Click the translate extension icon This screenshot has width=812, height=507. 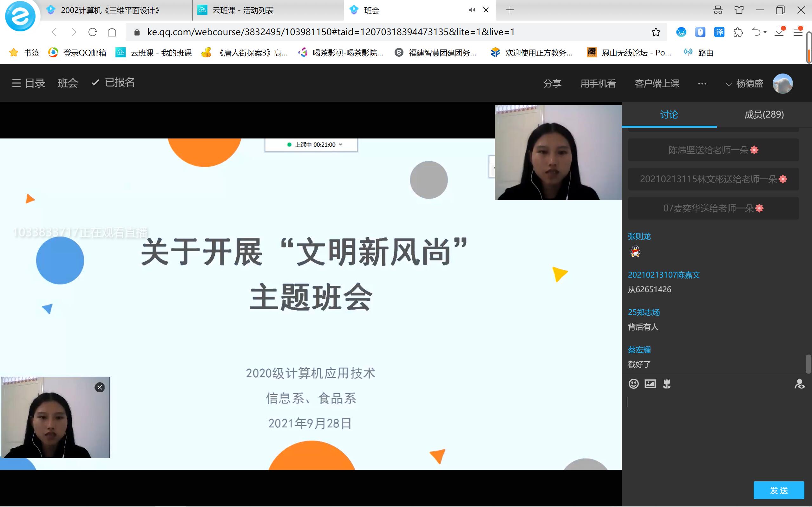[719, 32]
